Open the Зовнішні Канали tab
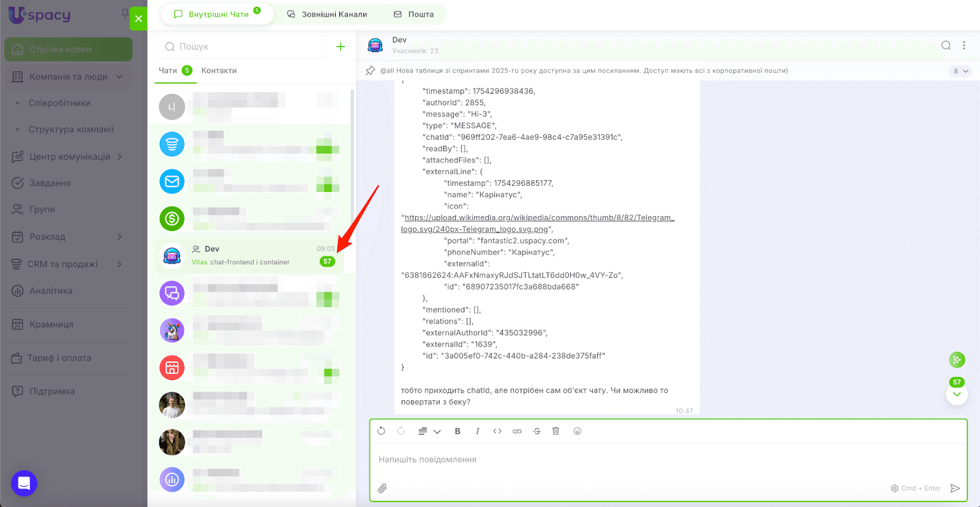The image size is (980, 507). [327, 14]
